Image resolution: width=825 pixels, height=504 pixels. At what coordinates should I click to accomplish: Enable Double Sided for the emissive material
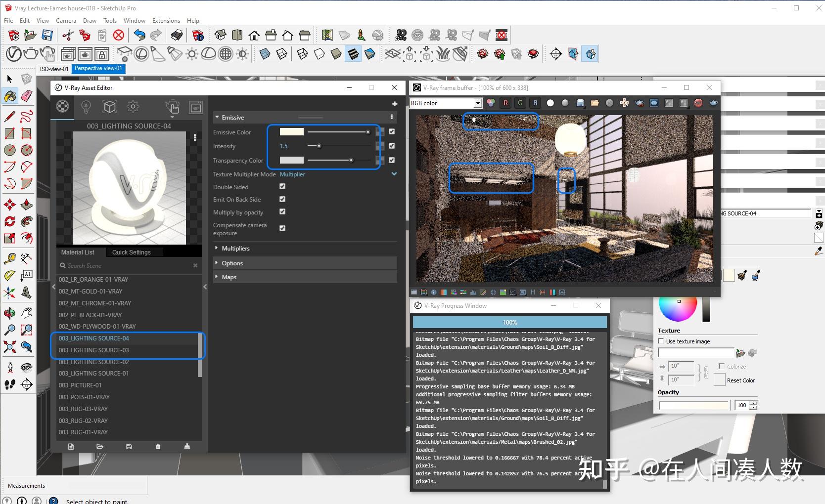point(282,186)
